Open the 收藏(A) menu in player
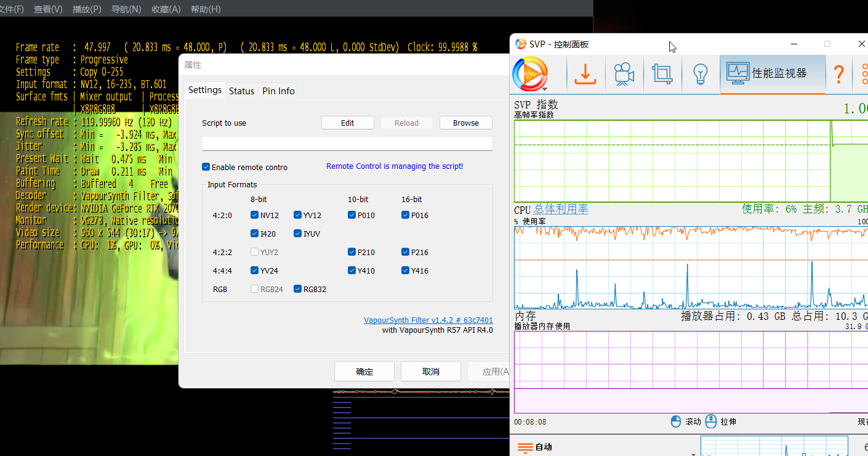Viewport: 868px width, 456px height. click(166, 9)
